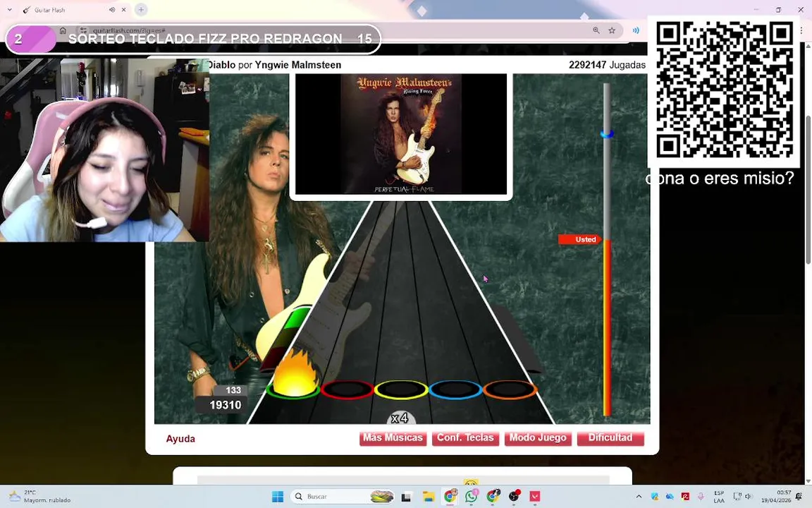Viewport: 812px width, 508px height.
Task: Click the streamer webcam overlay
Action: (x=104, y=150)
